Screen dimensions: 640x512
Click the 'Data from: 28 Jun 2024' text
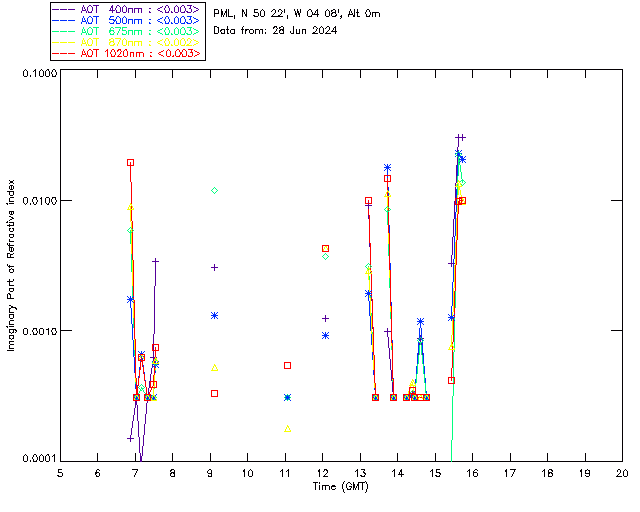tap(275, 30)
